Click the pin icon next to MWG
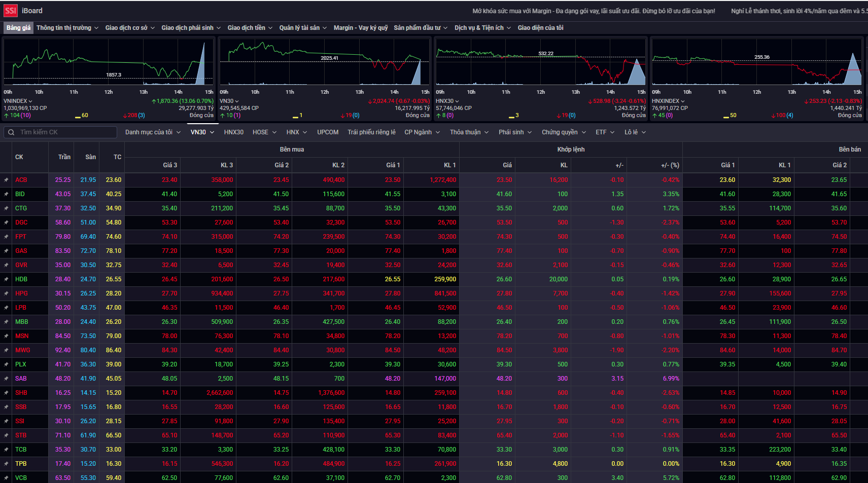Screen dimensions: 868x483 tap(6, 350)
